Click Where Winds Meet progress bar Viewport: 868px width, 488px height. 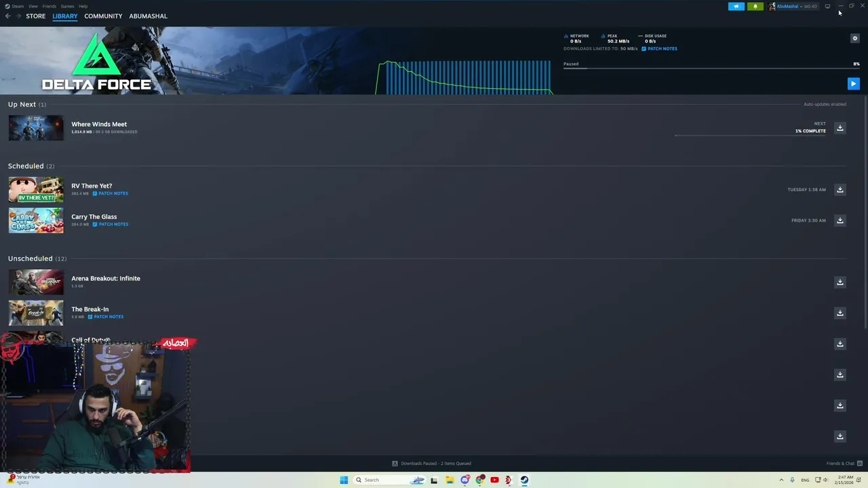point(750,135)
